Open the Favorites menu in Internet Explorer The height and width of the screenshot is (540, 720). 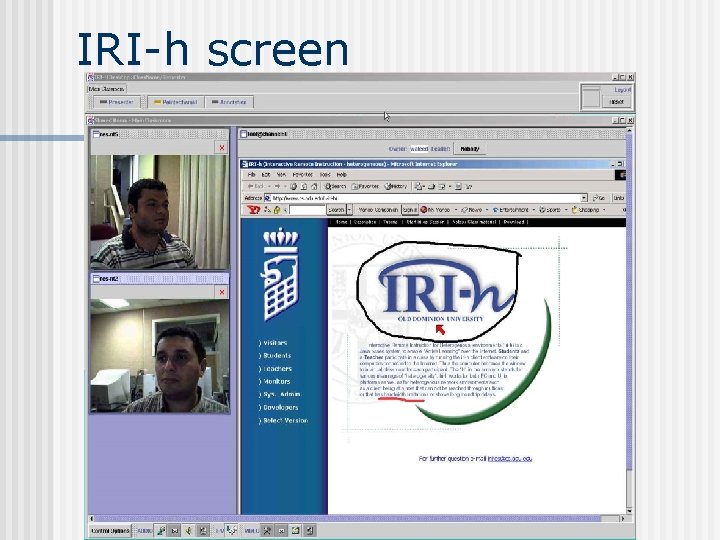[302, 174]
